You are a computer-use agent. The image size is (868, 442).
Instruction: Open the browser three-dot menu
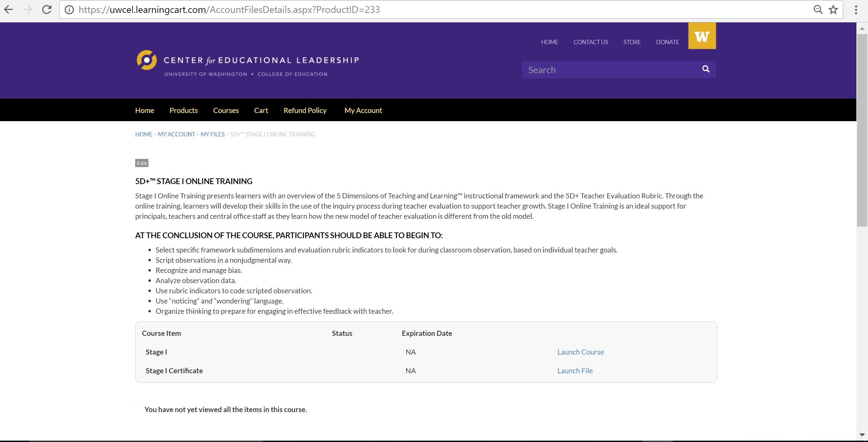(856, 10)
